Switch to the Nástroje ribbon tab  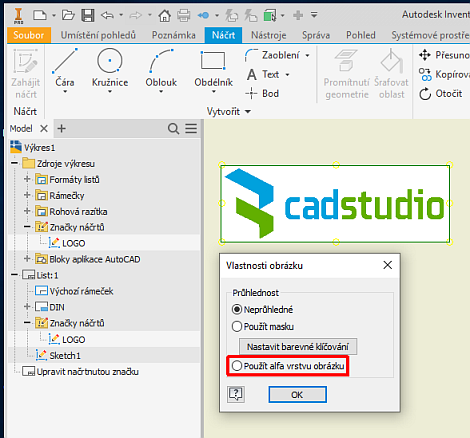(x=269, y=35)
